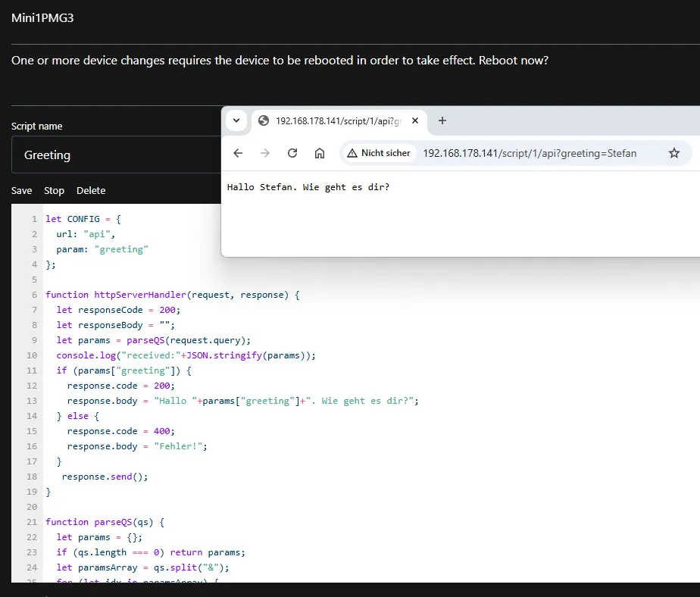700x597 pixels.
Task: Delete the Greeting script
Action: pyautogui.click(x=91, y=190)
